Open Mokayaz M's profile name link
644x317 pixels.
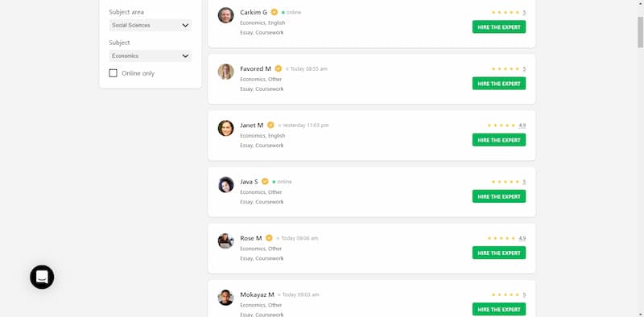(x=257, y=294)
